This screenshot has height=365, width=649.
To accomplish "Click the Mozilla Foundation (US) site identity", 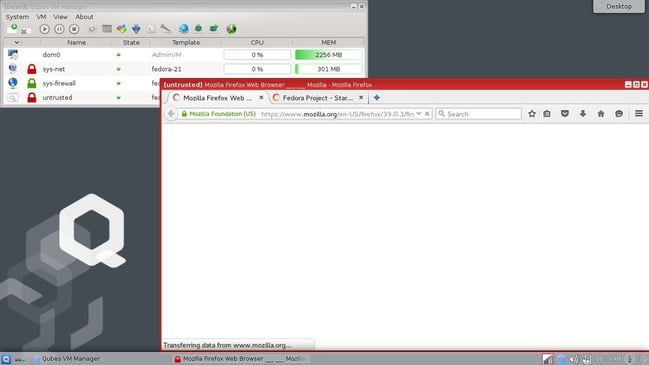I will click(219, 114).
